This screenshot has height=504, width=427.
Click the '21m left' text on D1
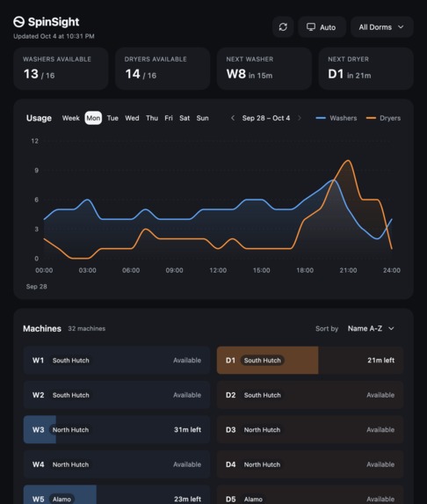380,361
